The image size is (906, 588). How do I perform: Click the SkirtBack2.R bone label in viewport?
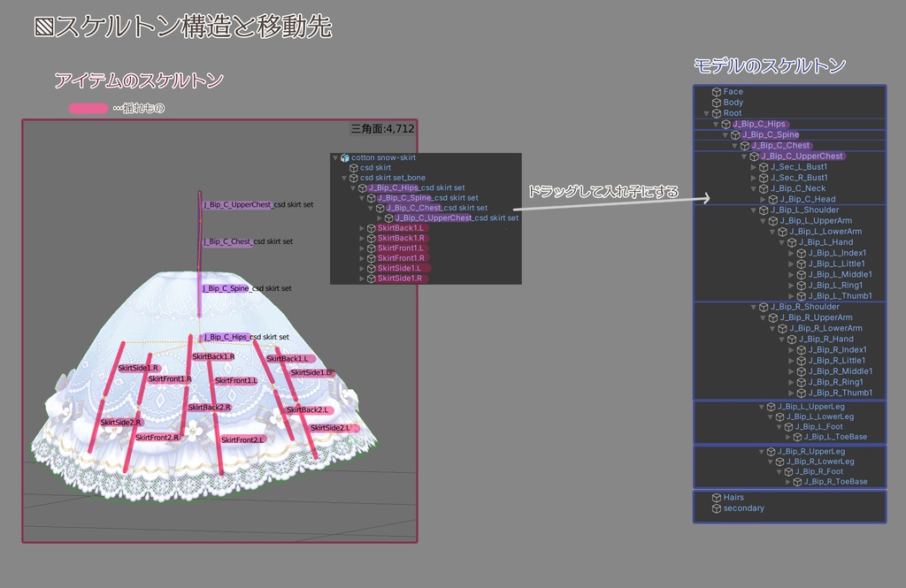tap(210, 408)
